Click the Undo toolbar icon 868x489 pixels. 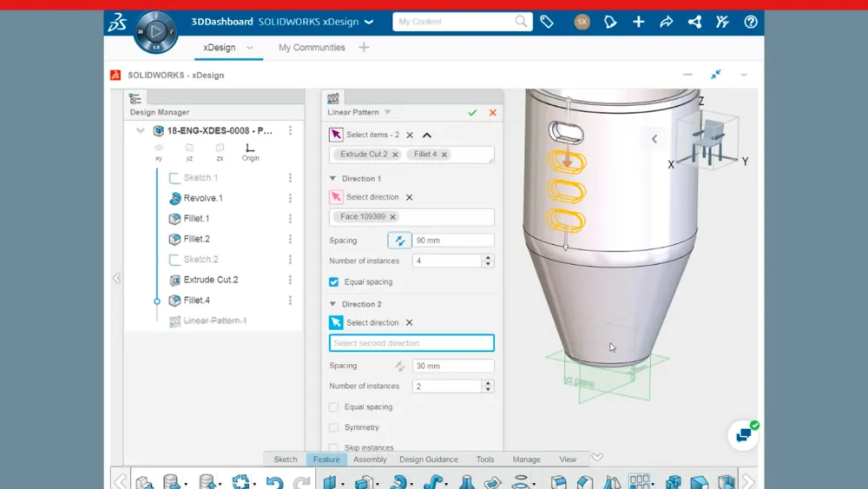click(x=274, y=482)
